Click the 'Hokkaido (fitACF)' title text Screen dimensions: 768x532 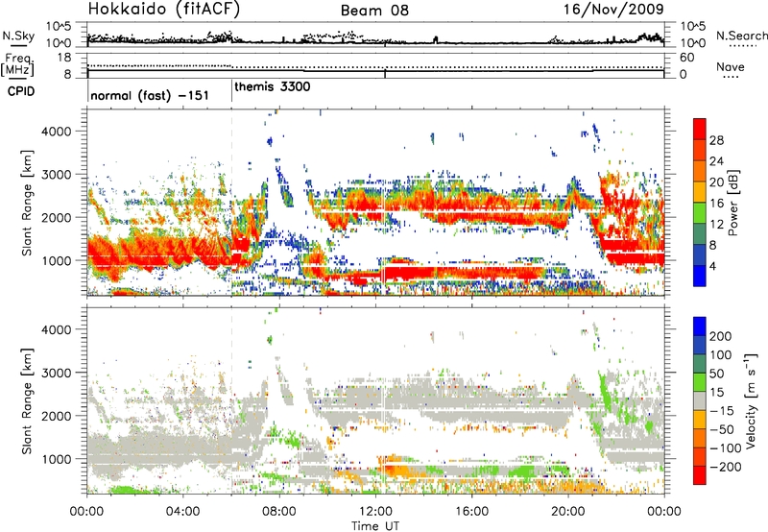164,10
